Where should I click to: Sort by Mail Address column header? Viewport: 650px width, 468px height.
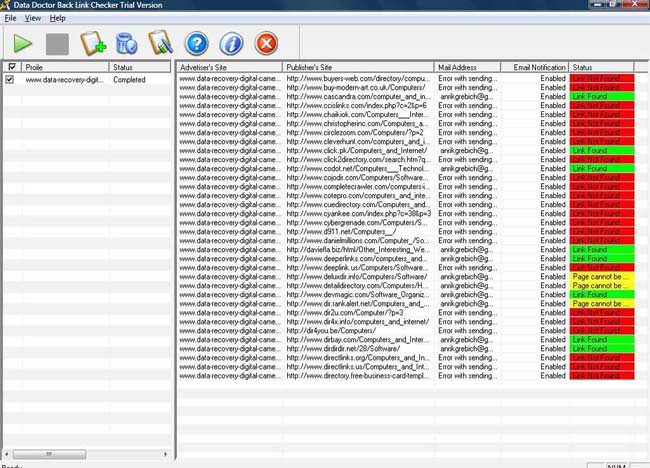point(467,67)
